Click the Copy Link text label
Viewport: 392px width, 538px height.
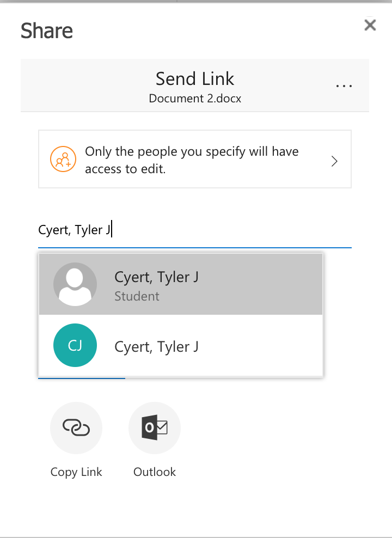(76, 472)
